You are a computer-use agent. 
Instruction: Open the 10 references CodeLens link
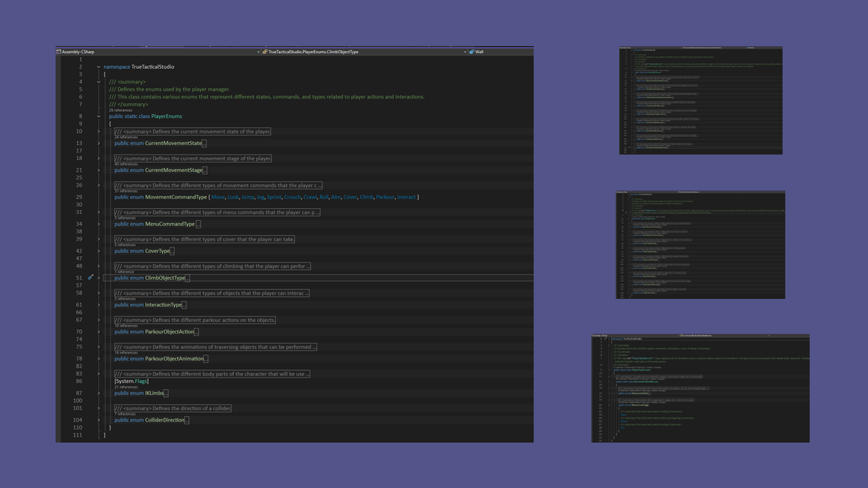click(126, 326)
